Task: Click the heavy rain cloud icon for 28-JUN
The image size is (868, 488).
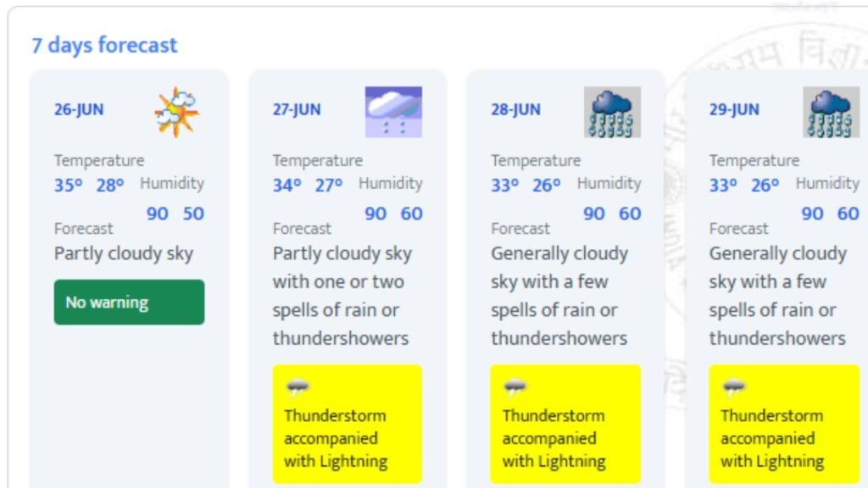Action: pyautogui.click(x=612, y=112)
